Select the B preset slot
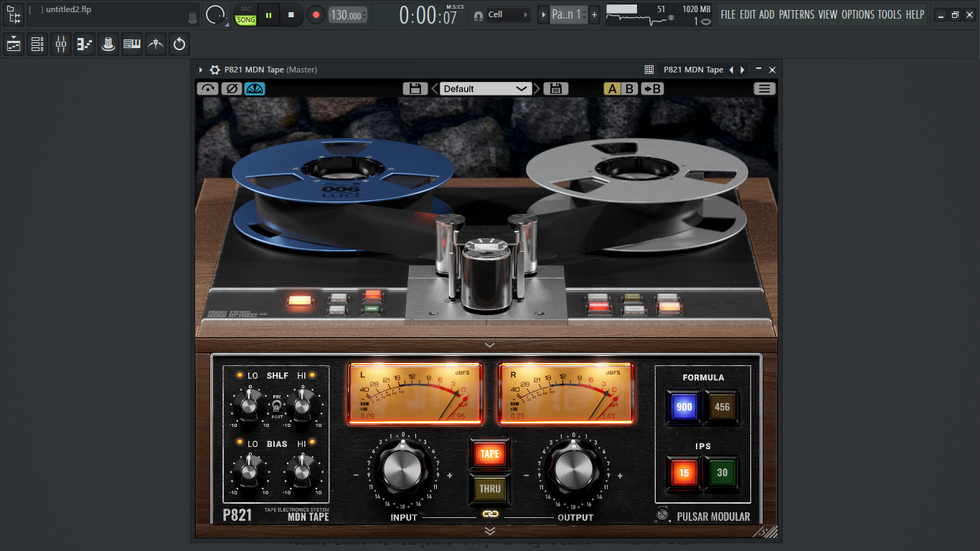The image size is (980, 551). [629, 89]
